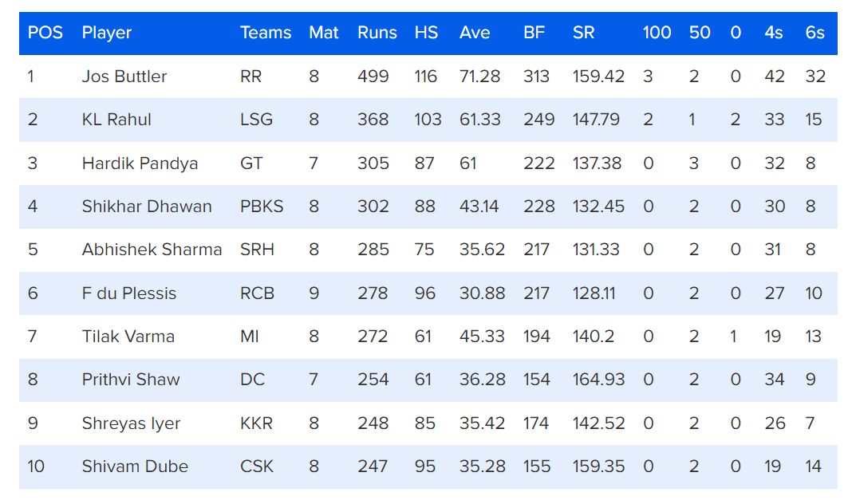This screenshot has width=852, height=504.
Task: Sort table by Runs column header
Action: coord(377,33)
